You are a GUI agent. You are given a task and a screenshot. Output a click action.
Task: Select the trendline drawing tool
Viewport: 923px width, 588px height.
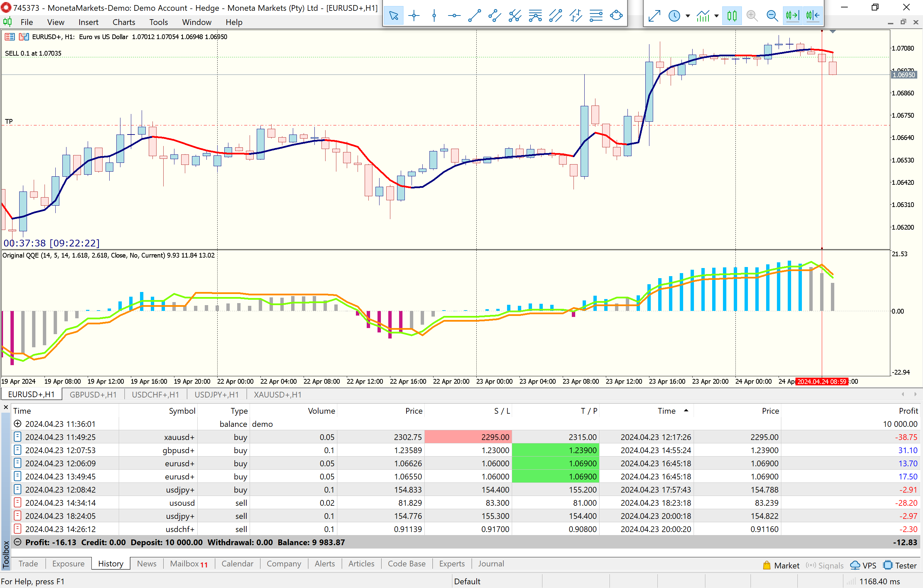coord(475,16)
